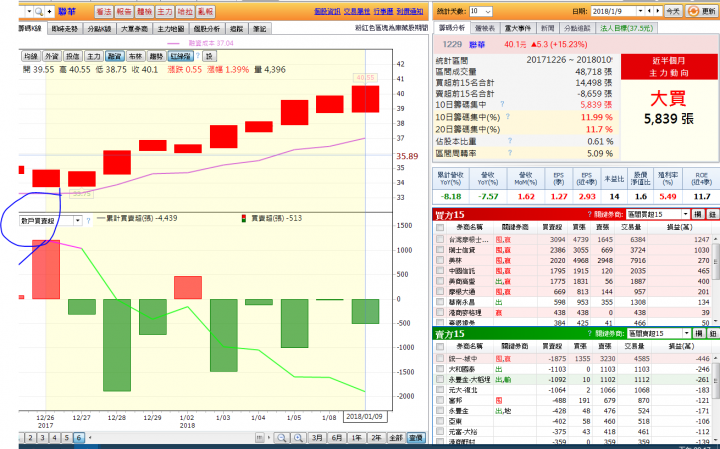Image resolution: width=720 pixels, height=449 pixels.
Task: Open the date picker dropdown arrow
Action: pyautogui.click(x=641, y=11)
